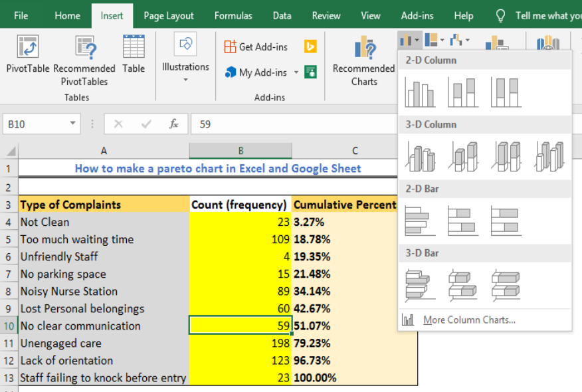Select 2-D Stacked Column chart
The width and height of the screenshot is (582, 392).
coord(462,92)
